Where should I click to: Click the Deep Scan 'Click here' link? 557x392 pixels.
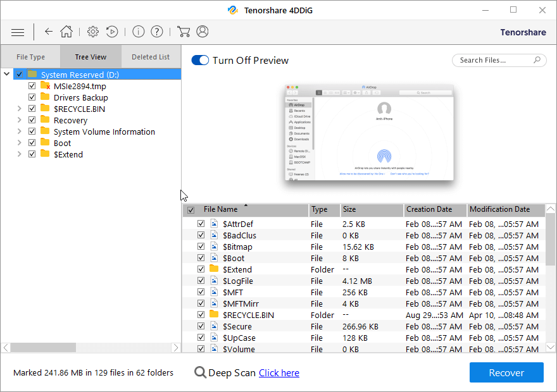pos(279,373)
